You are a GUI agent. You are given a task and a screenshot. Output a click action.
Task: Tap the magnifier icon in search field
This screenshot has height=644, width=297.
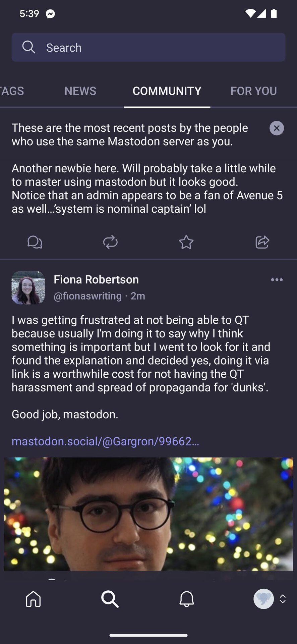(x=28, y=47)
